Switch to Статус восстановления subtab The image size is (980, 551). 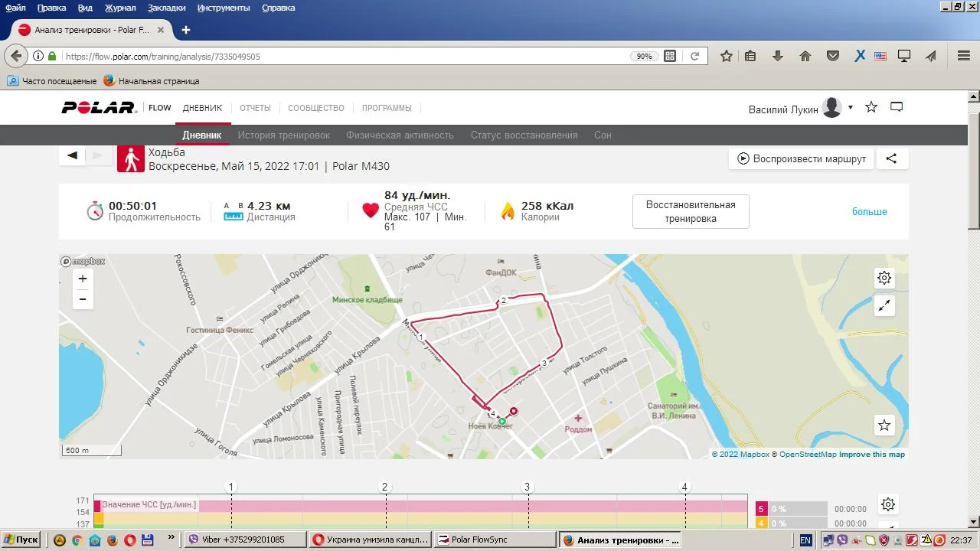click(524, 135)
